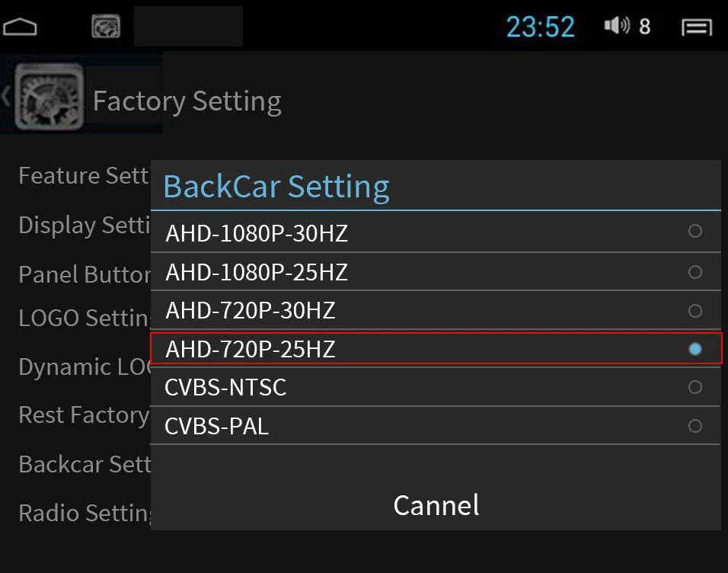The width and height of the screenshot is (728, 573).
Task: Pick the selected AHD-720P-25HZ radio option
Action: click(x=694, y=349)
